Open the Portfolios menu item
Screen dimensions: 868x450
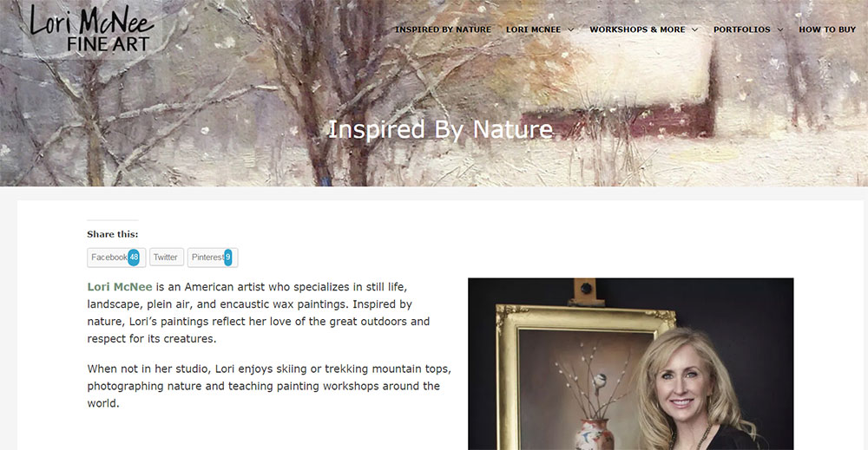tap(741, 29)
